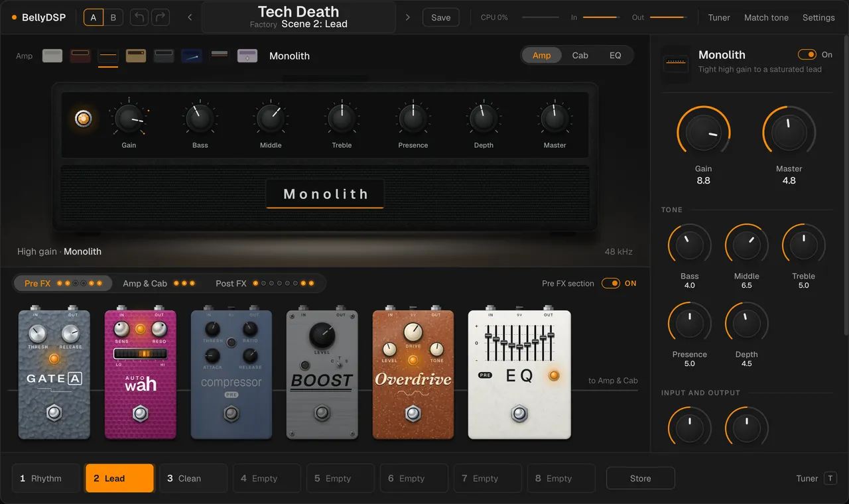Open the Tuner from the top bar
This screenshot has width=849, height=504.
(x=719, y=17)
